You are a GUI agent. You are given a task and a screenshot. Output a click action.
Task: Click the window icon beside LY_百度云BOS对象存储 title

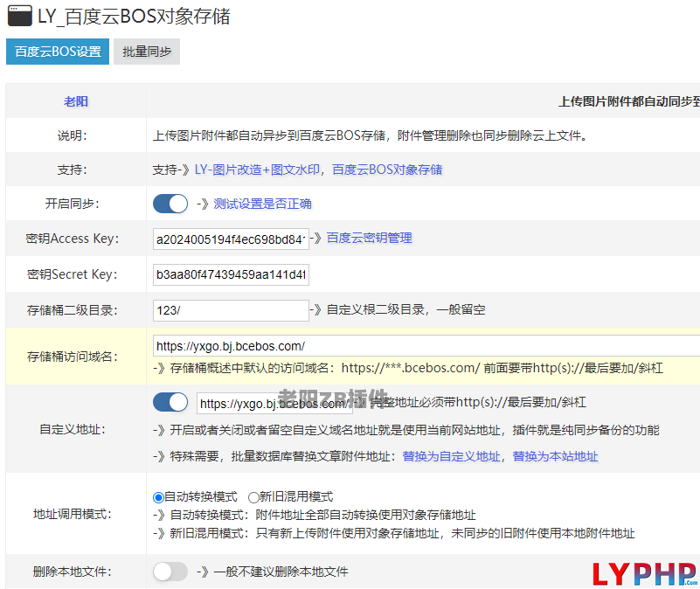20,16
